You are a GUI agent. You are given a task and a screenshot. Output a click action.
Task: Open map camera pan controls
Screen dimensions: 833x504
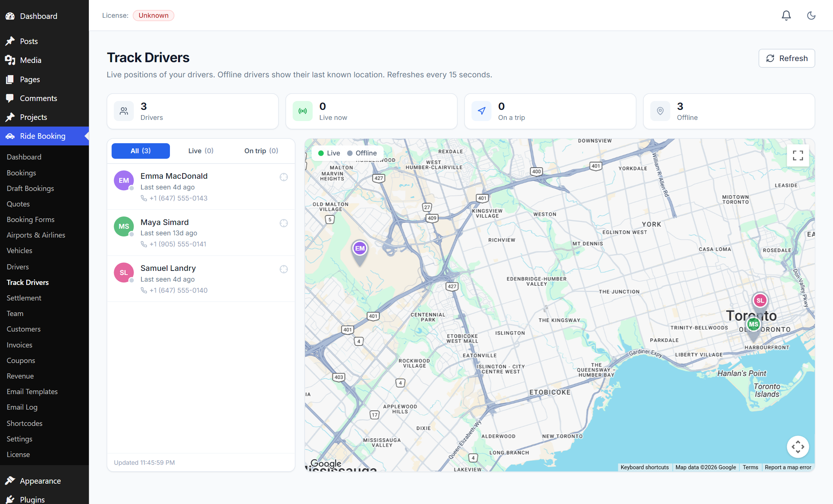(x=798, y=447)
